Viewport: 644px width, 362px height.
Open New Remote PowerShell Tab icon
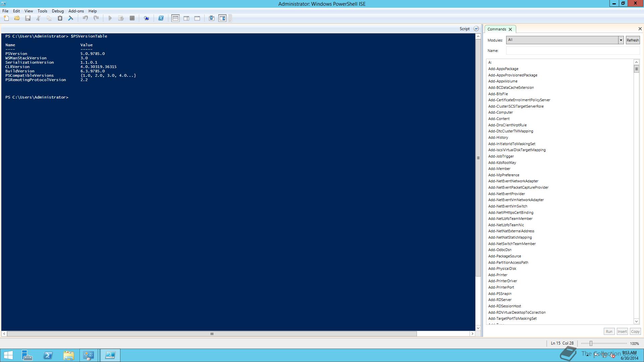point(146,18)
